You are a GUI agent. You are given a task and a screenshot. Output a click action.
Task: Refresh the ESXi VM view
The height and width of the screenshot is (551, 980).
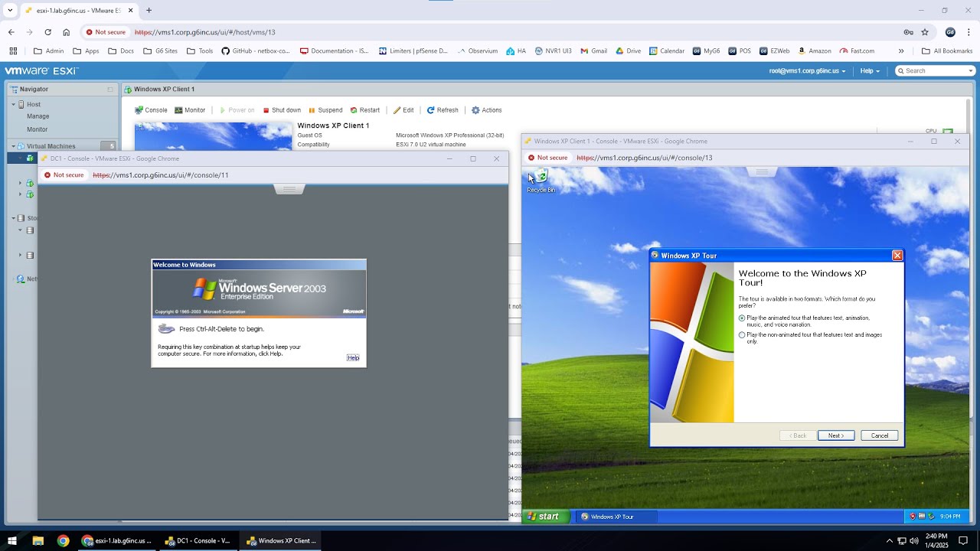click(x=443, y=110)
